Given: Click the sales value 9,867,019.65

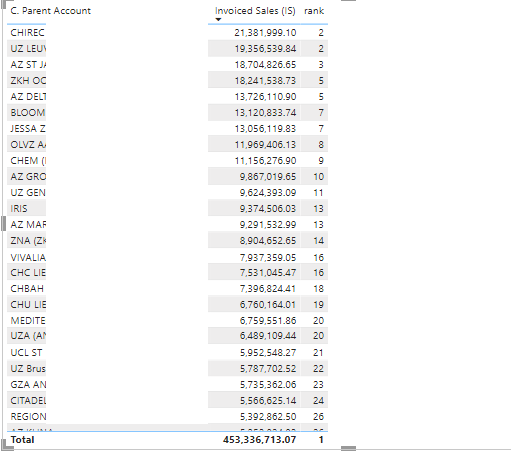Looking at the screenshot, I should coord(268,177).
